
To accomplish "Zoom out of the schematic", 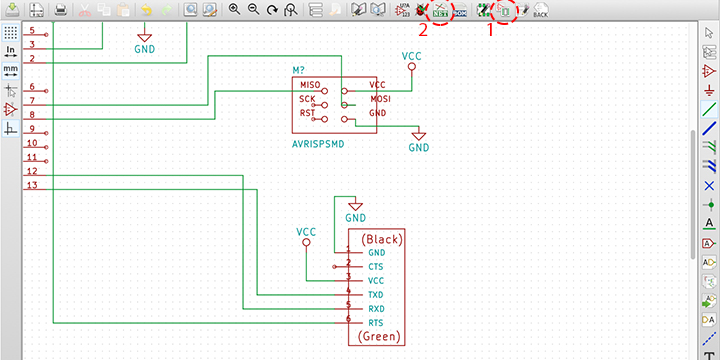I will [253, 9].
